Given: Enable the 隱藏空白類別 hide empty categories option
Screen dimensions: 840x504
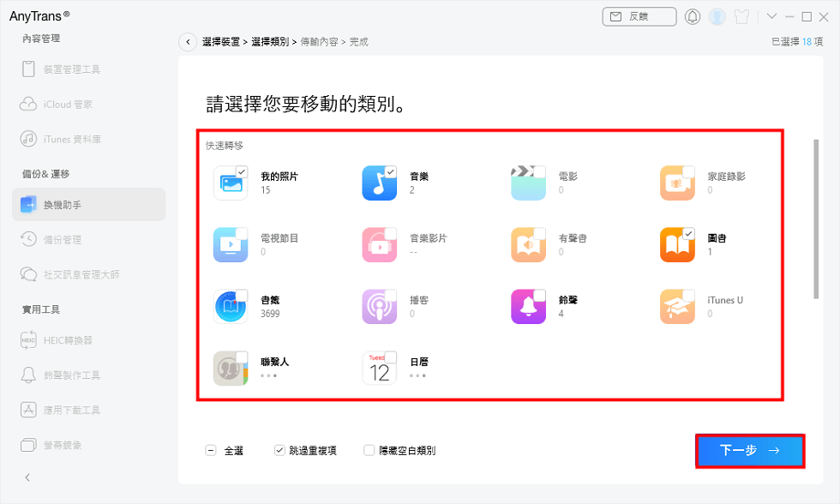Looking at the screenshot, I should (369, 449).
